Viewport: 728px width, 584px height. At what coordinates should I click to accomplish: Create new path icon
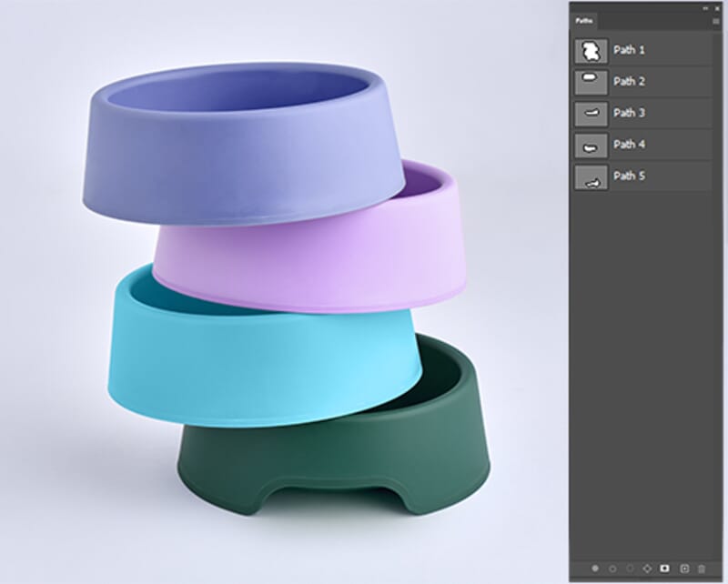pos(684,569)
